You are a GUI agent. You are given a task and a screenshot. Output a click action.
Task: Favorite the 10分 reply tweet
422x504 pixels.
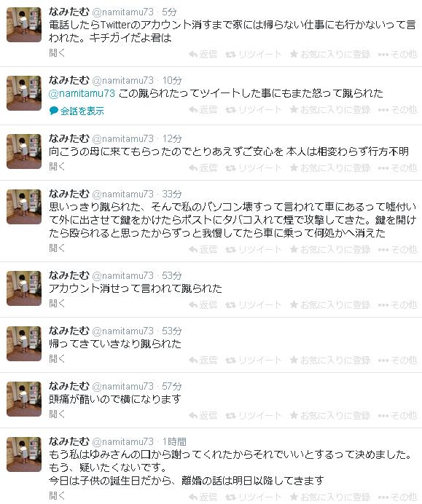click(x=330, y=109)
